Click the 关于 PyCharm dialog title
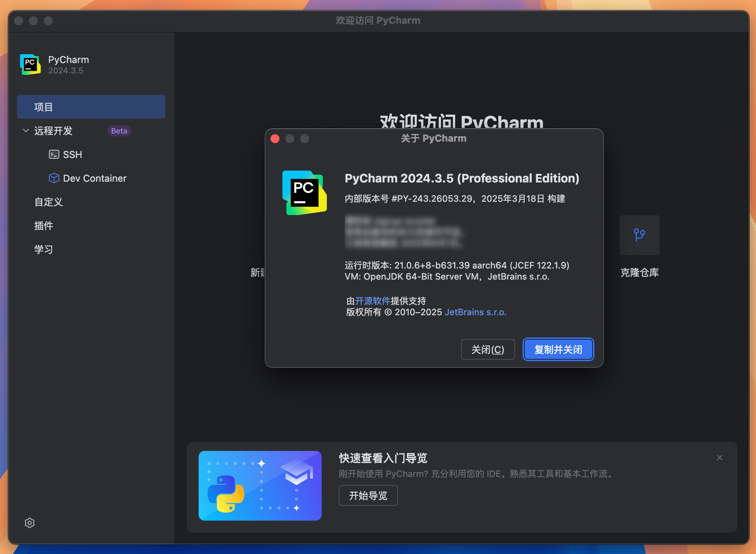This screenshot has height=554, width=756. (x=434, y=138)
